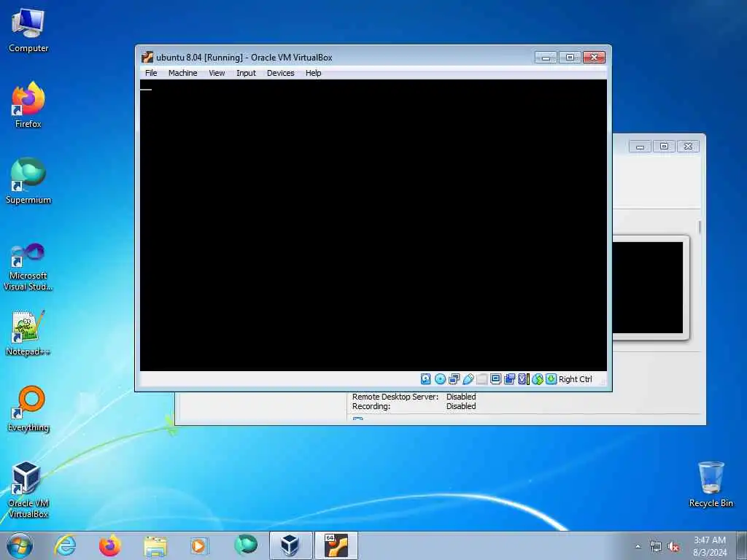Click the recording status icon in VM status bar

click(x=509, y=379)
